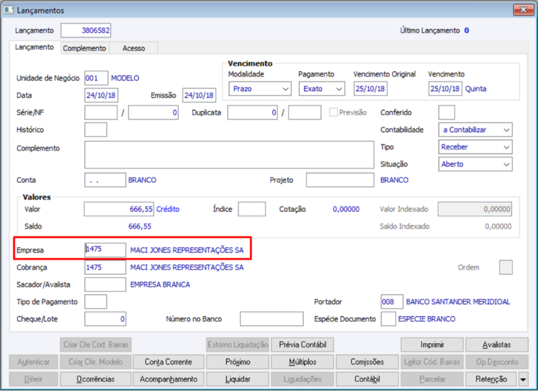This screenshot has width=538, height=392.
Task: Click the Conferido box
Action: coord(447,112)
